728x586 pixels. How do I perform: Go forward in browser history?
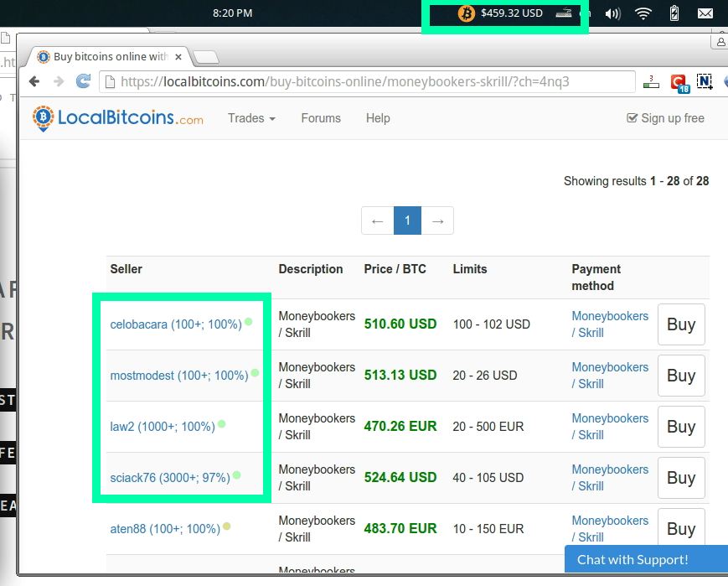click(x=59, y=82)
